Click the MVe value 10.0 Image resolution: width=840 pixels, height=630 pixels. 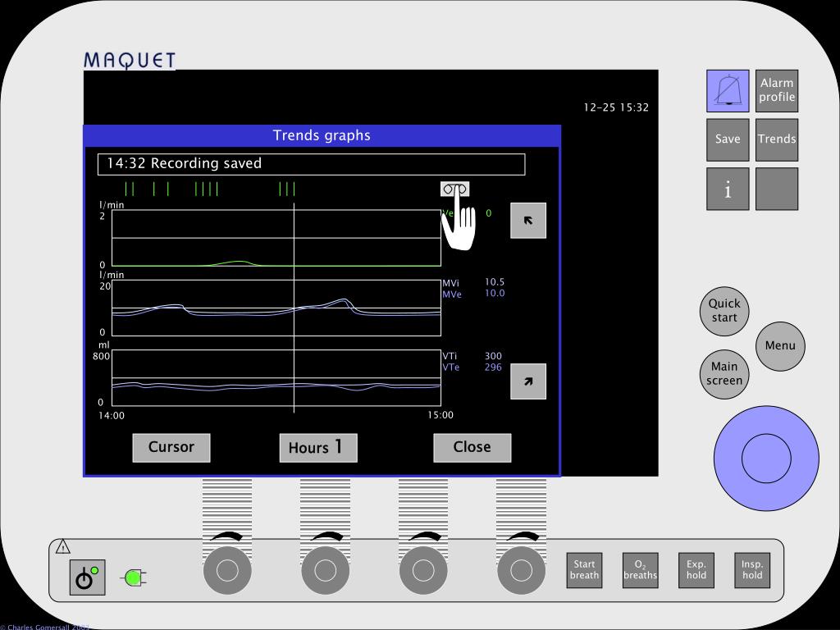click(x=495, y=293)
